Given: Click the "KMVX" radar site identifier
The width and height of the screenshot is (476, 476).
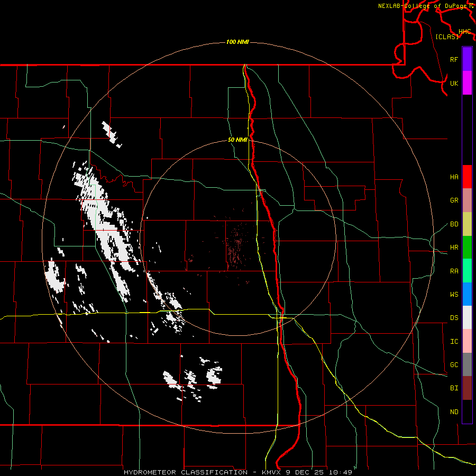Looking at the screenshot, I should [x=272, y=472].
